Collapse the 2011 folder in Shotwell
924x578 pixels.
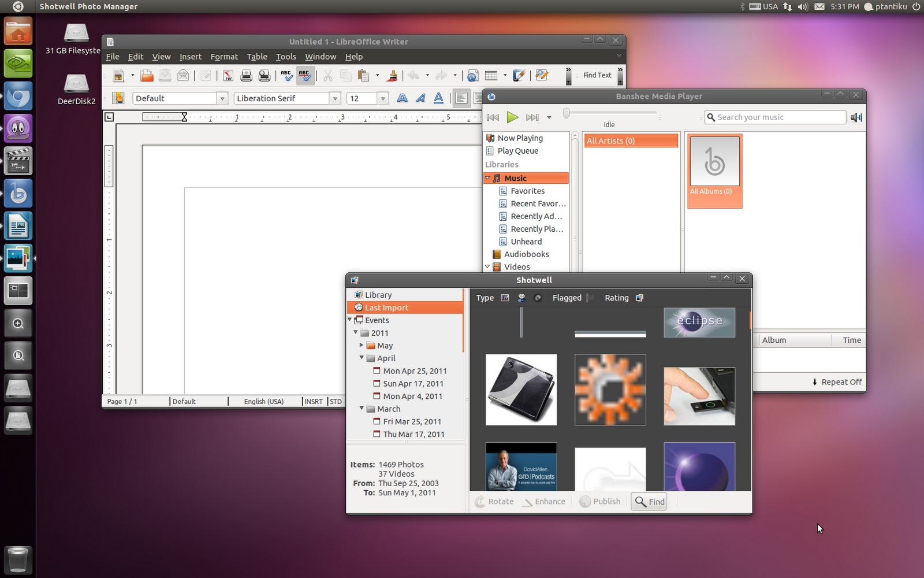tap(356, 332)
